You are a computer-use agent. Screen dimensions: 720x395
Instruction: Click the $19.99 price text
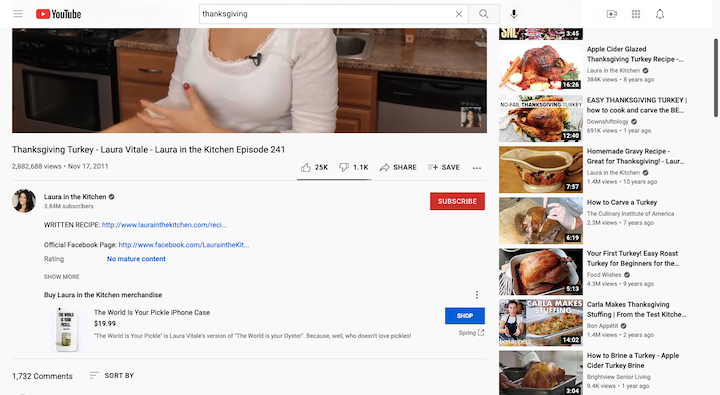(105, 323)
